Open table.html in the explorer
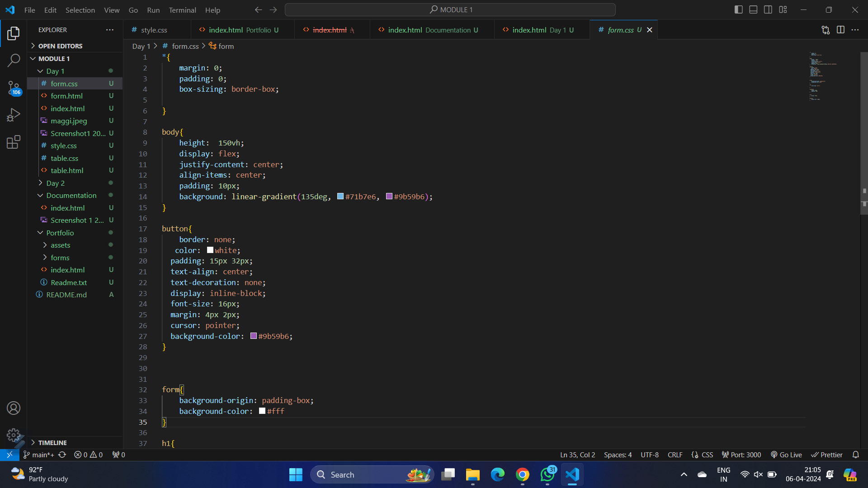868x488 pixels. coord(67,170)
